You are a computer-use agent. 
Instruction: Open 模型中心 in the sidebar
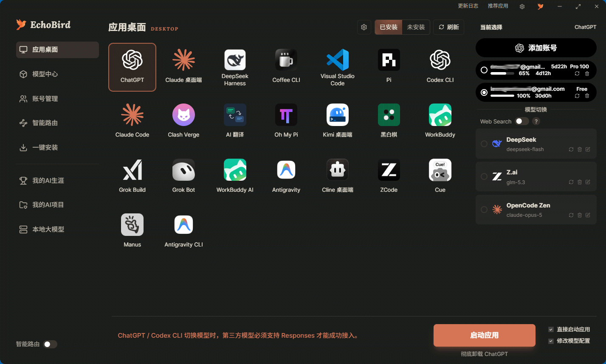58,74
